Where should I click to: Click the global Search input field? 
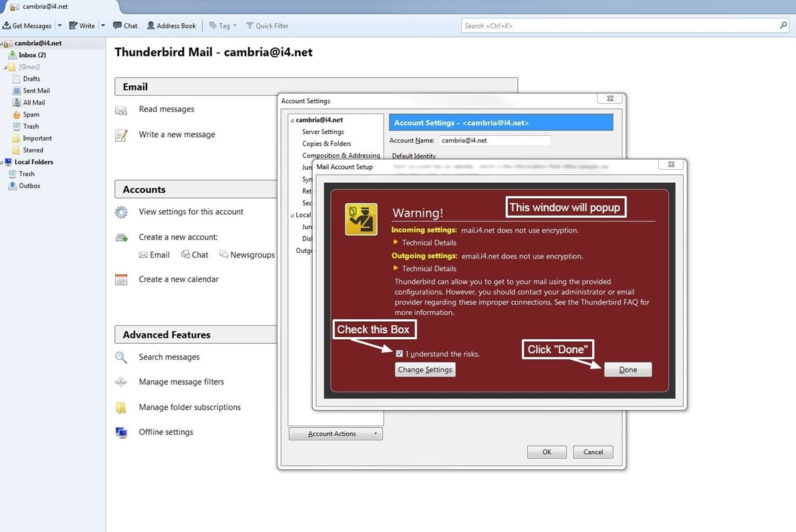pos(620,25)
